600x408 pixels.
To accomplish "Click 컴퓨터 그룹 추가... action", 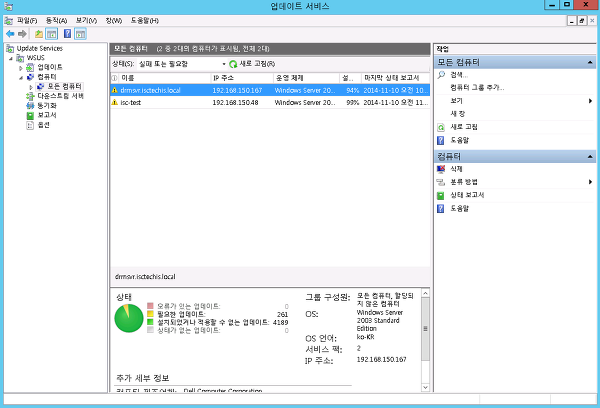I will 477,88.
